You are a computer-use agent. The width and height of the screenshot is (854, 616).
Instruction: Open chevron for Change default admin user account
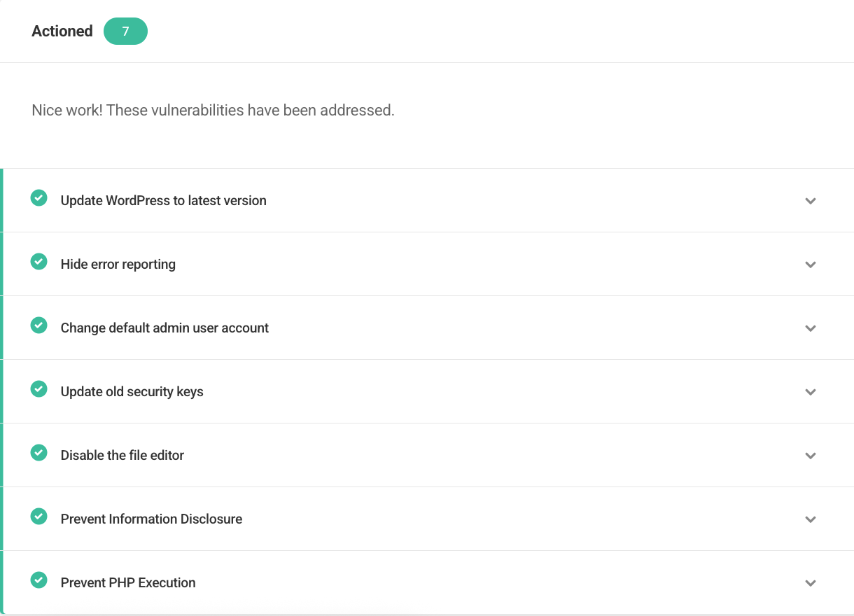(811, 328)
